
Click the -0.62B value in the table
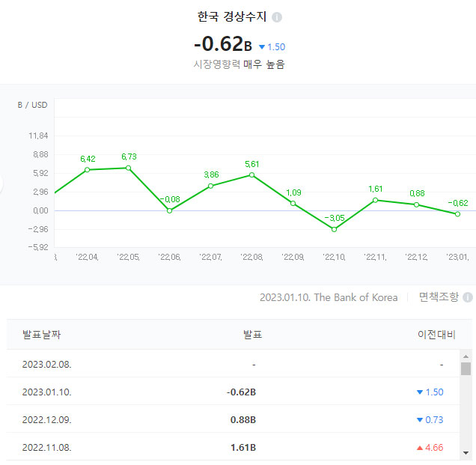[x=241, y=392]
